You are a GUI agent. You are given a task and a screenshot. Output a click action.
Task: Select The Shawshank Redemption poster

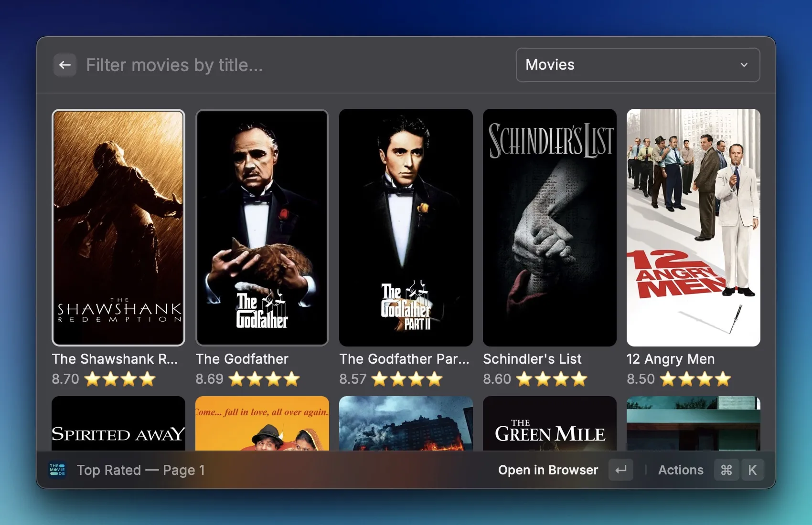[118, 228]
